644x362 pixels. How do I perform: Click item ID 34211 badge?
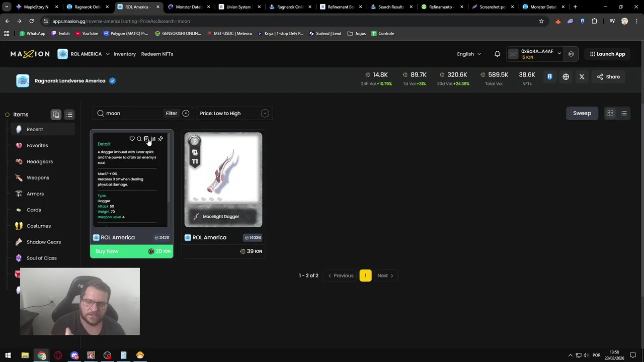click(162, 238)
